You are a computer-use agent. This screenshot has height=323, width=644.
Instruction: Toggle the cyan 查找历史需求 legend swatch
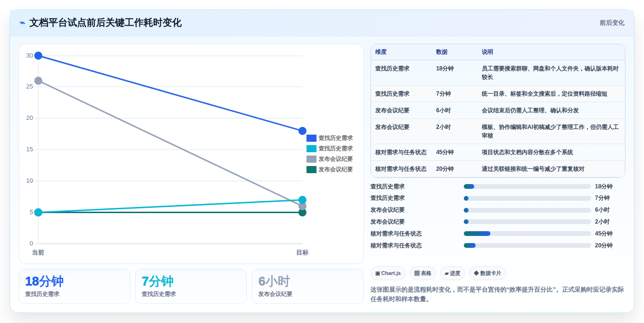coord(312,149)
